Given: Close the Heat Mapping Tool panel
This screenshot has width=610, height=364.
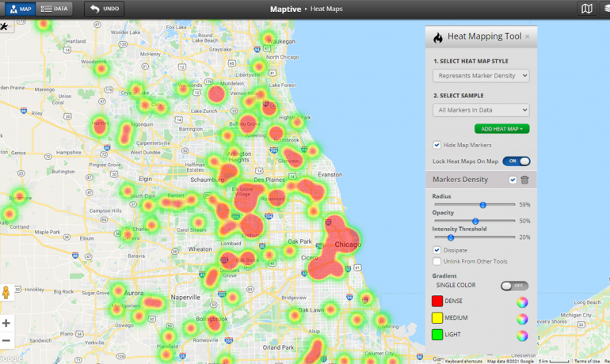Looking at the screenshot, I should pyautogui.click(x=527, y=36).
